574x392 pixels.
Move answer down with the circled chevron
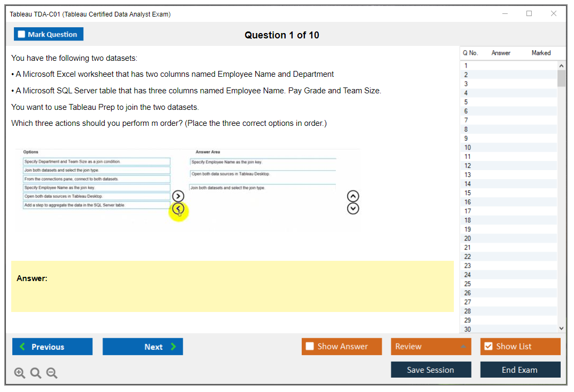(x=353, y=209)
